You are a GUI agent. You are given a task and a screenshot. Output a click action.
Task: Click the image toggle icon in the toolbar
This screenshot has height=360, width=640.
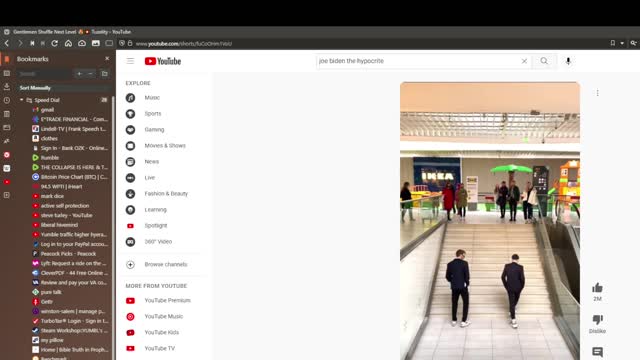click(96, 43)
